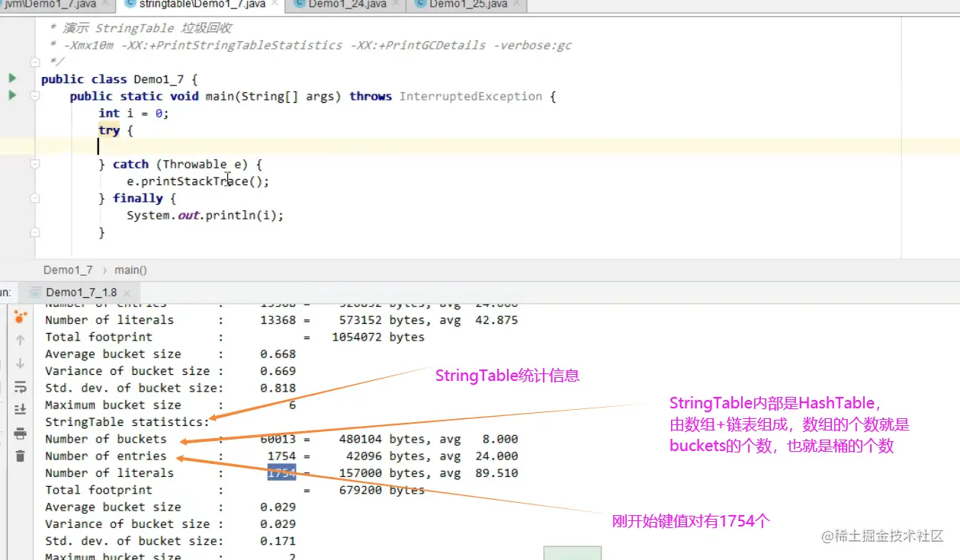
Task: Print the console output
Action: (21, 434)
